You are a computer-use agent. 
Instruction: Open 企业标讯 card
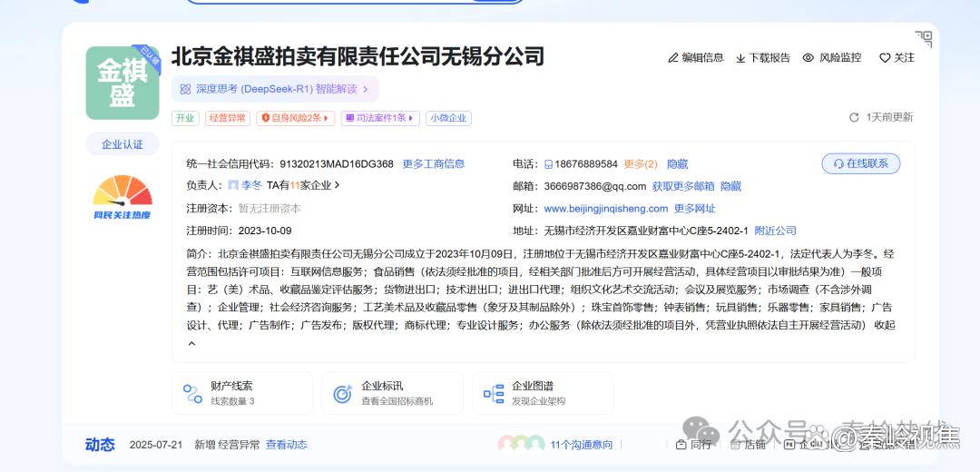tap(392, 393)
